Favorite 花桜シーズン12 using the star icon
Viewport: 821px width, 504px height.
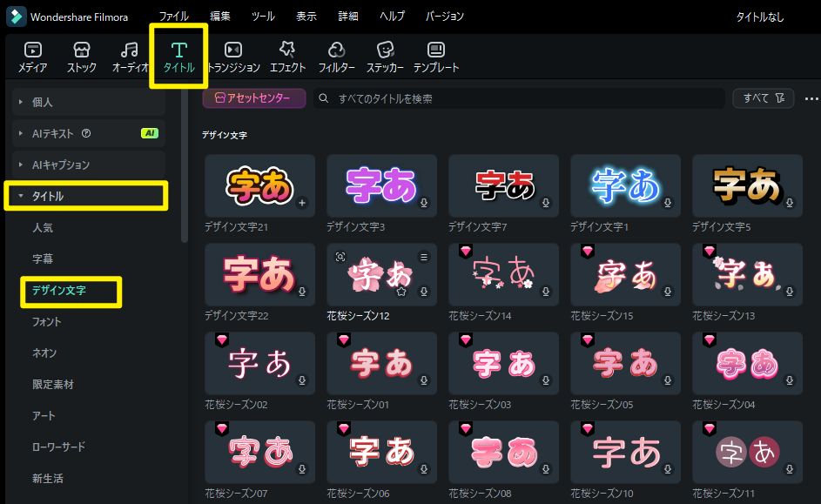pos(401,290)
